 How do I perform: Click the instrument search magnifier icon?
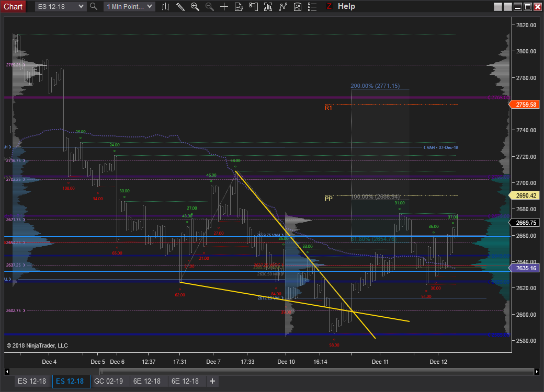pyautogui.click(x=93, y=6)
